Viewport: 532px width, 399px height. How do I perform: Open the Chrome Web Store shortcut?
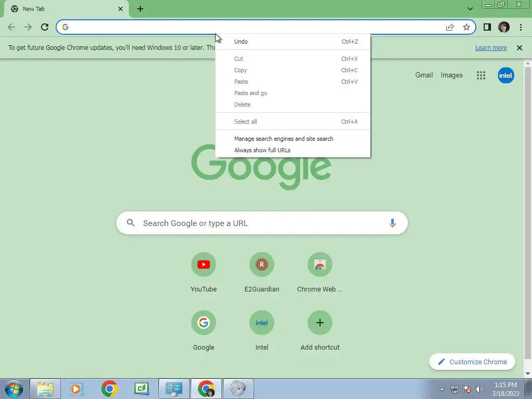tap(320, 273)
